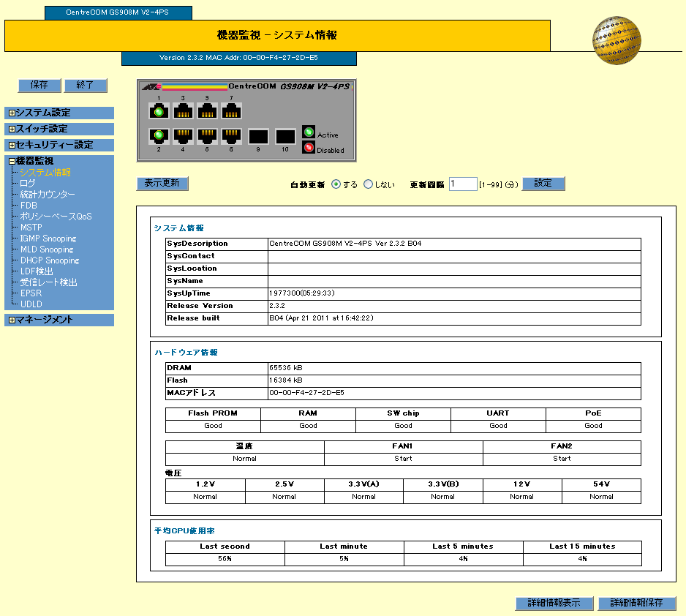Disable auto refresh with しない radio

[x=369, y=184]
